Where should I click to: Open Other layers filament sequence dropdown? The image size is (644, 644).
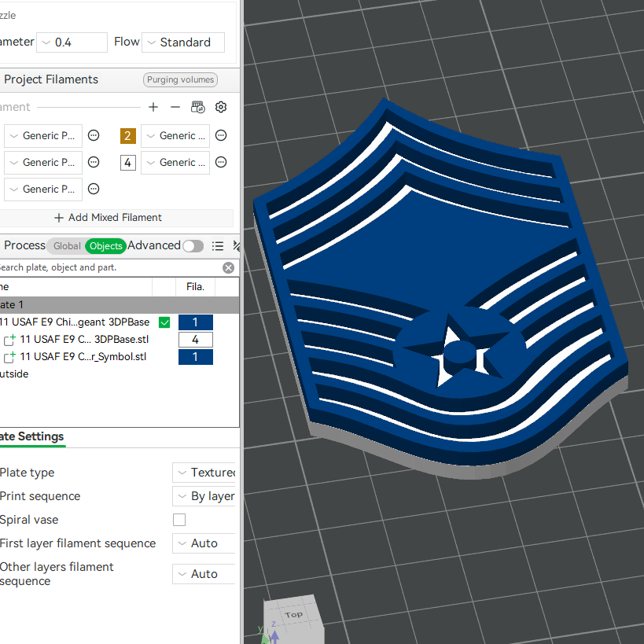tap(204, 574)
